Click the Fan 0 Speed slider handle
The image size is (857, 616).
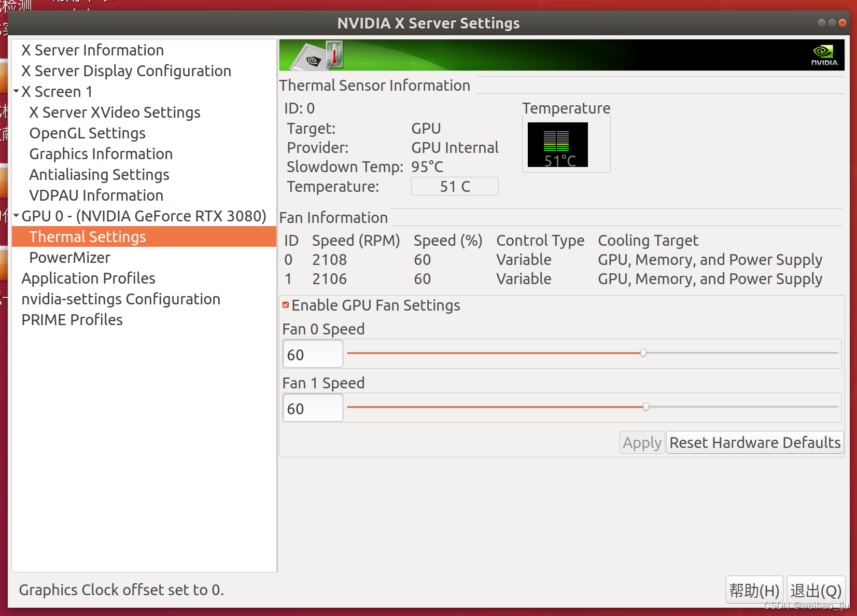point(643,353)
